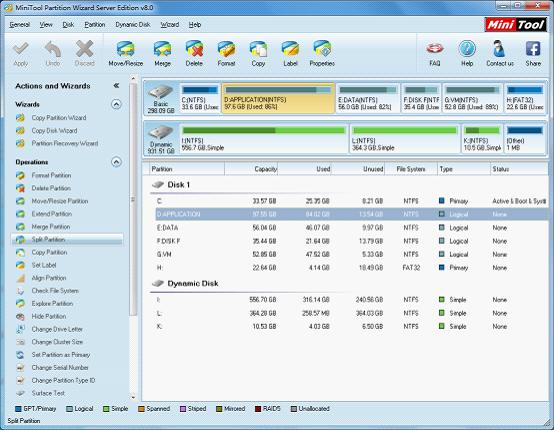Open the Dynamic Disk menu
Screen dimensions: 554x430
pyautogui.click(x=133, y=25)
